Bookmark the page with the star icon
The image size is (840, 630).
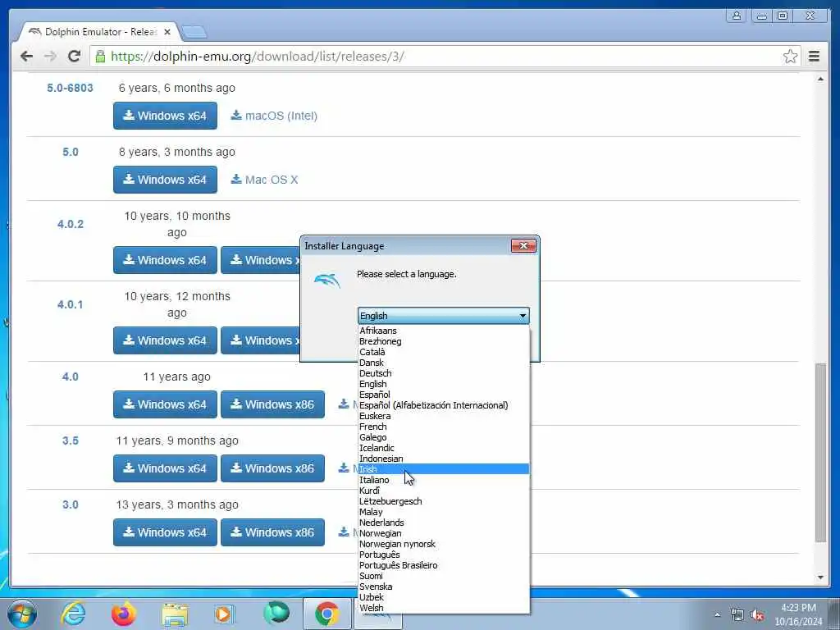[x=790, y=57]
